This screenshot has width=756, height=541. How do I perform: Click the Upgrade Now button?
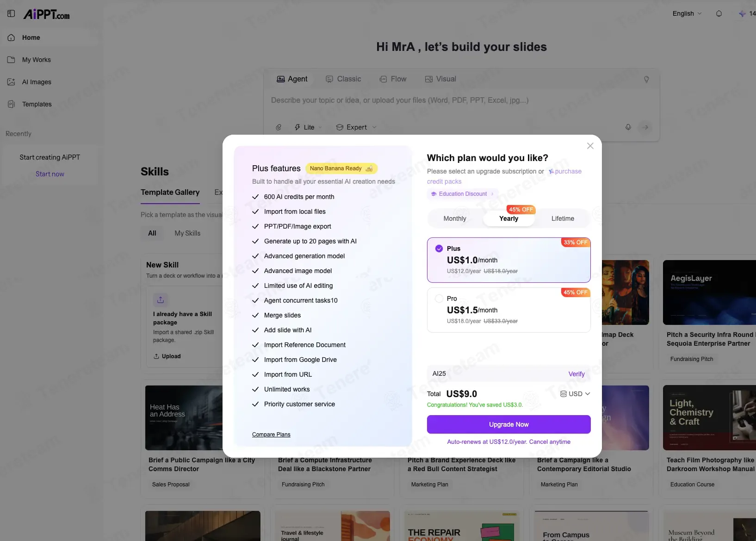tap(508, 424)
